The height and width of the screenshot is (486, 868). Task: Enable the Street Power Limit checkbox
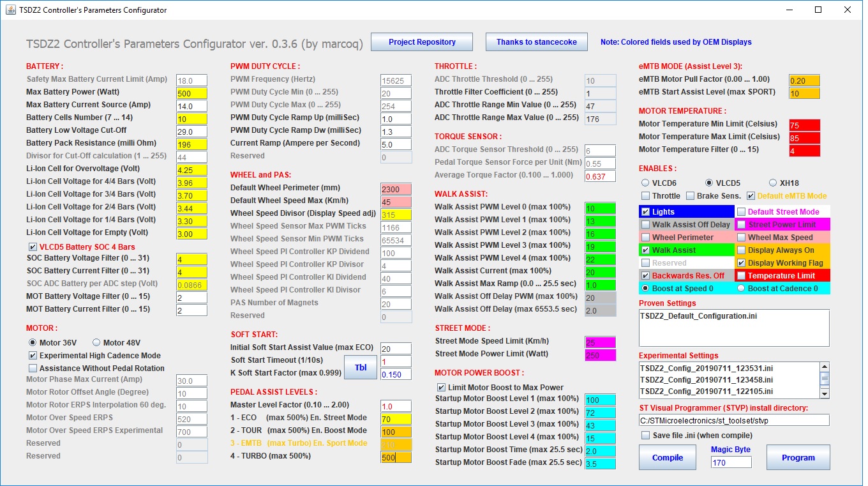(742, 224)
